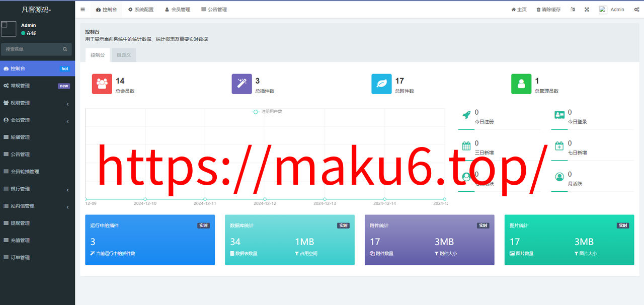Viewport: 644px width, 305px height.
Task: Open the 控制台 tab in the top bar
Action: [106, 10]
